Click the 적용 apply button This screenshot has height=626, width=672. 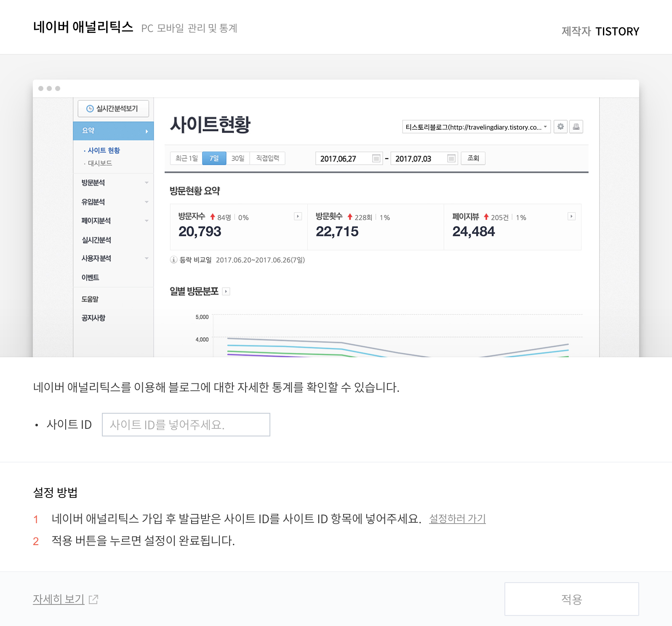[x=571, y=599]
